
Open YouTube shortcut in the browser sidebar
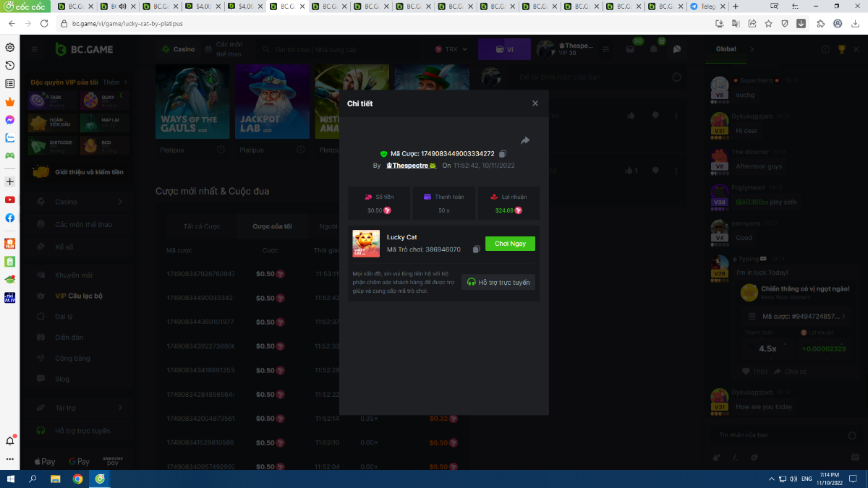pyautogui.click(x=10, y=200)
